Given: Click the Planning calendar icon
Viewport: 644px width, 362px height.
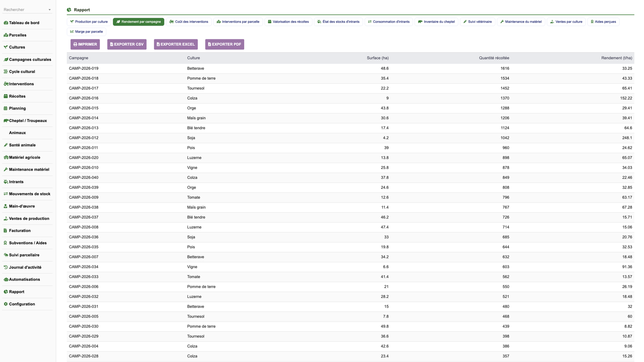Looking at the screenshot, I should pos(6,108).
